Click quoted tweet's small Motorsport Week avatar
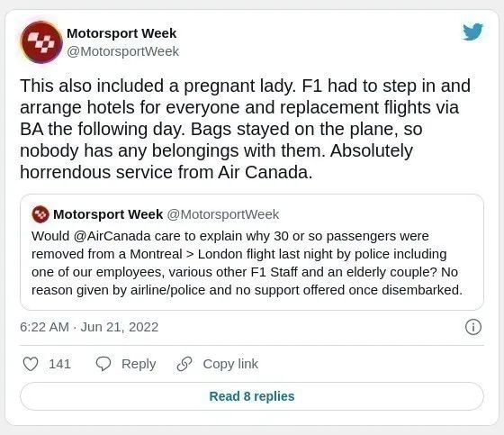 (40, 214)
